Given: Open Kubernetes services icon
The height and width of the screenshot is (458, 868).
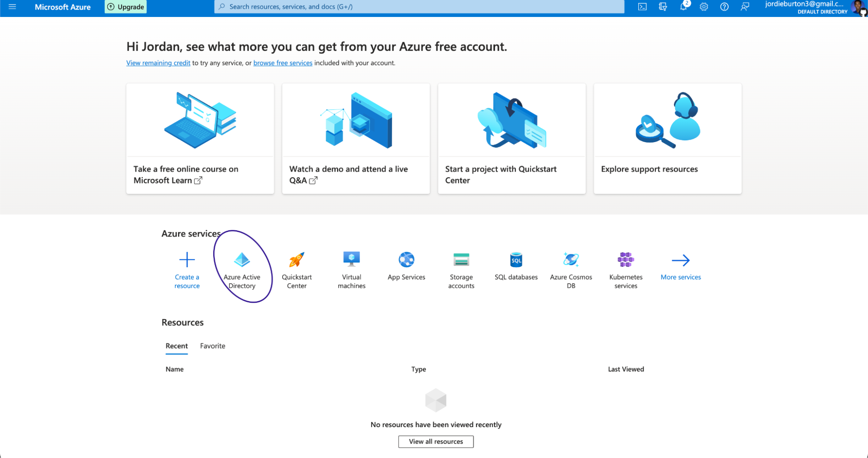Looking at the screenshot, I should tap(626, 260).
